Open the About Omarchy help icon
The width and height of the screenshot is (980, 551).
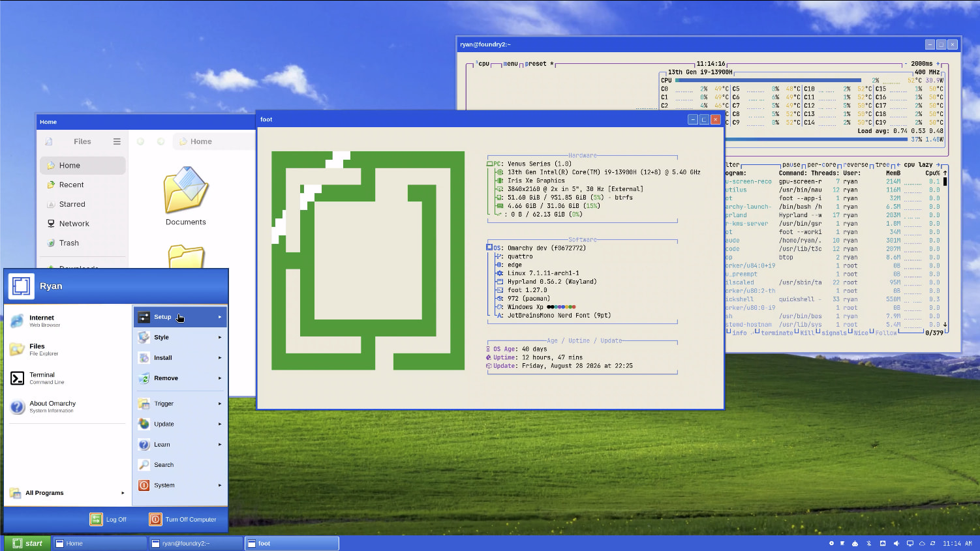point(17,407)
